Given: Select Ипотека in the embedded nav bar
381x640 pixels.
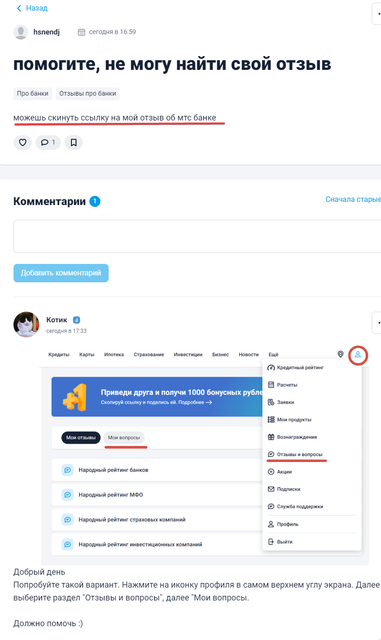Looking at the screenshot, I should [114, 355].
